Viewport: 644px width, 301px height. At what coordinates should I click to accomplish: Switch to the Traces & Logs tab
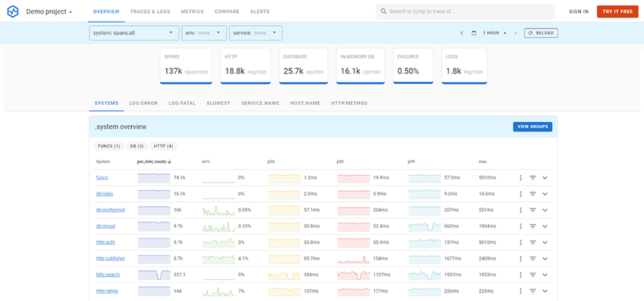150,12
